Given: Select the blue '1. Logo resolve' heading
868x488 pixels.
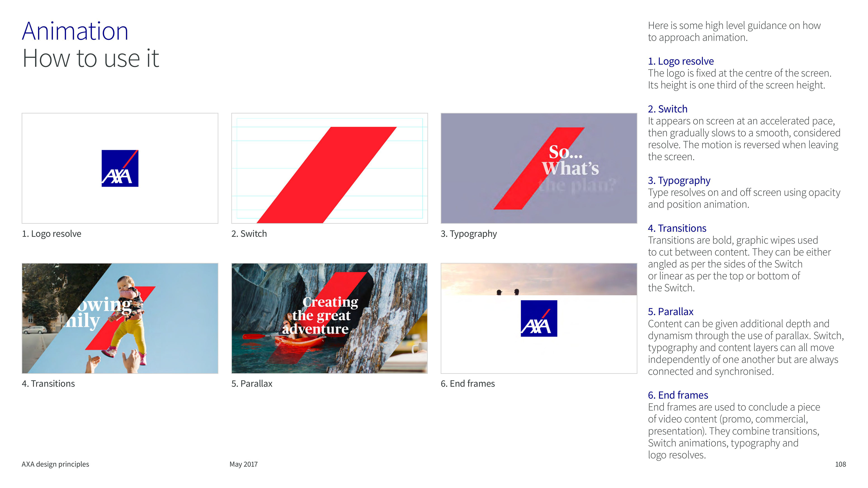Looking at the screenshot, I should pos(681,61).
